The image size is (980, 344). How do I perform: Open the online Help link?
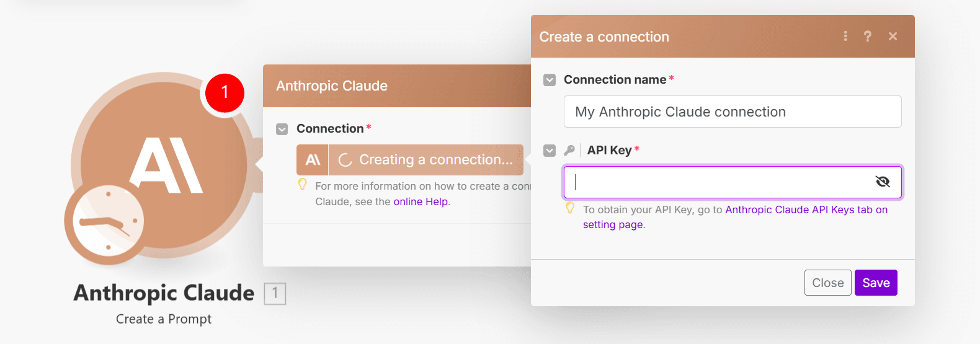pyautogui.click(x=421, y=202)
